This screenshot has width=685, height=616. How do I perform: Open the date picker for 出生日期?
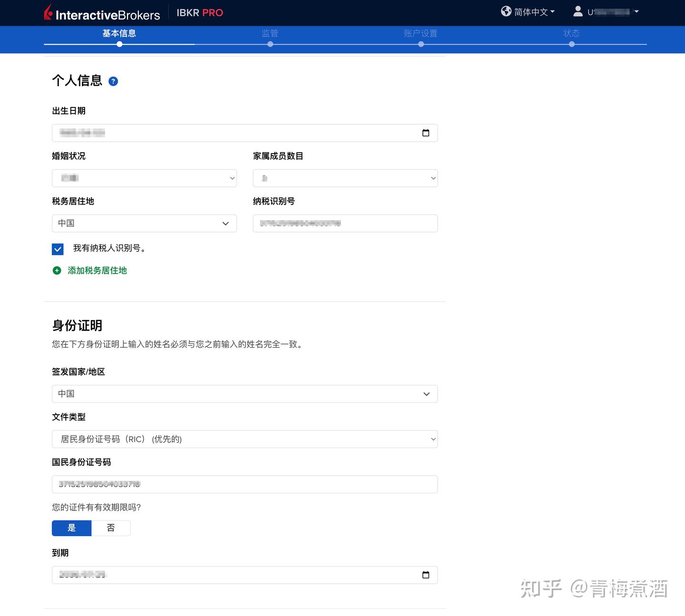click(426, 133)
